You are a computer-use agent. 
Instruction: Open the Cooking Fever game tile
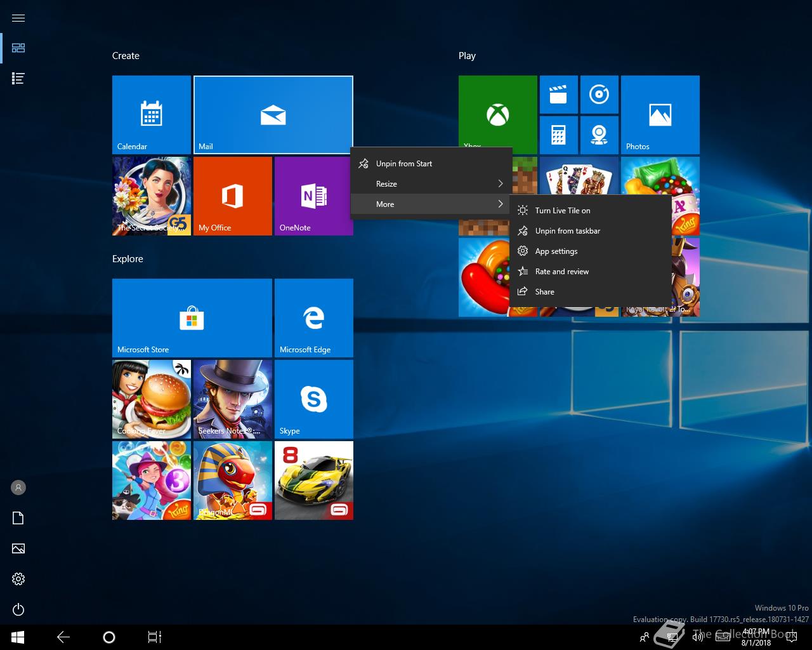click(152, 399)
